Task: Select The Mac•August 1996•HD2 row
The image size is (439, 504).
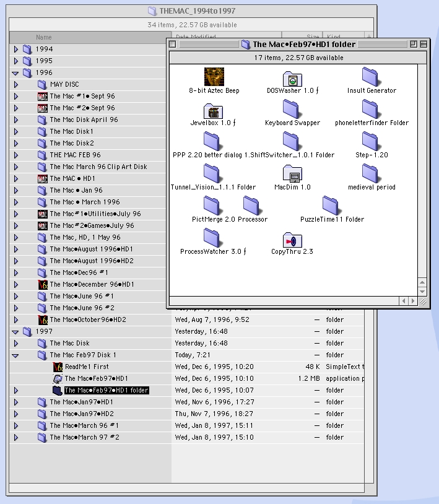Action: 90,261
